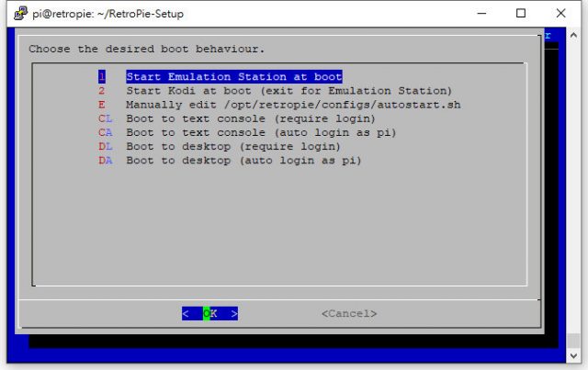Click the "Choose the desired boot behaviour." text

click(147, 49)
